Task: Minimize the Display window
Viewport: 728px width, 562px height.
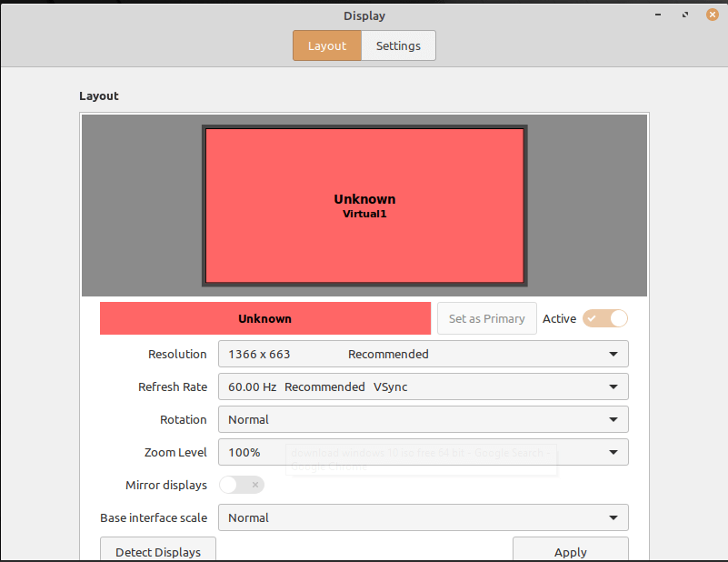Action: pyautogui.click(x=657, y=15)
